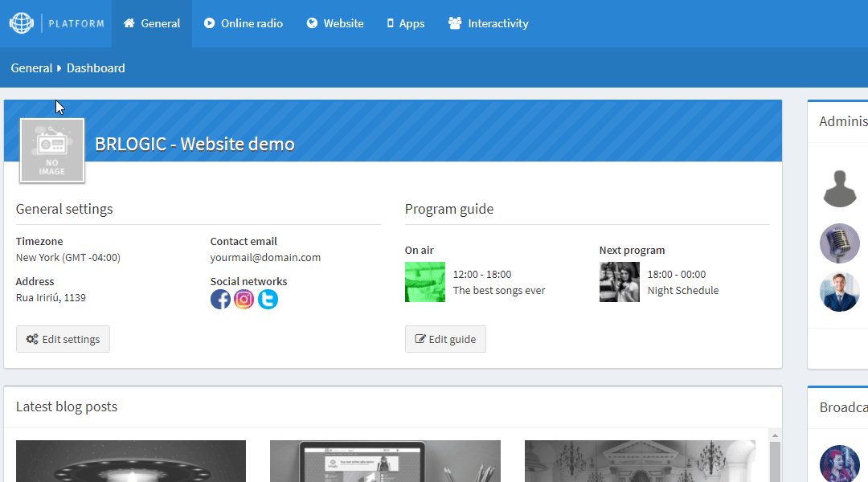This screenshot has width=868, height=482.
Task: Click the Night Schedule program thumbnail
Action: click(620, 282)
